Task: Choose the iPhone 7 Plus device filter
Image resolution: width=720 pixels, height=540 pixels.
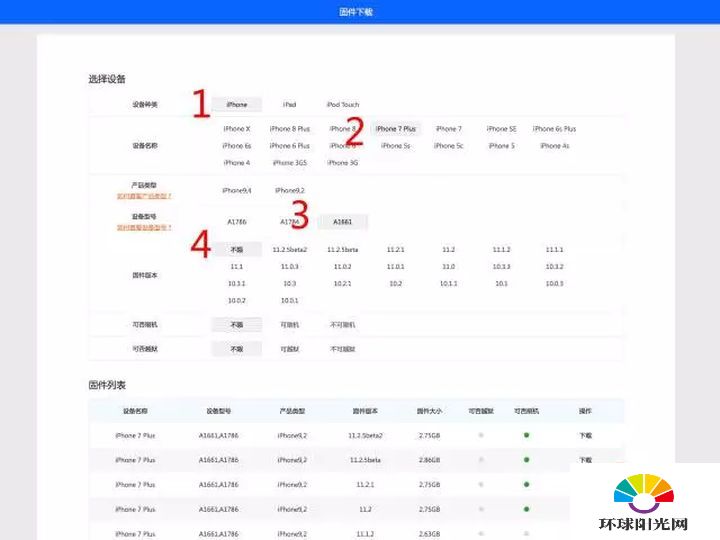Action: 395,129
